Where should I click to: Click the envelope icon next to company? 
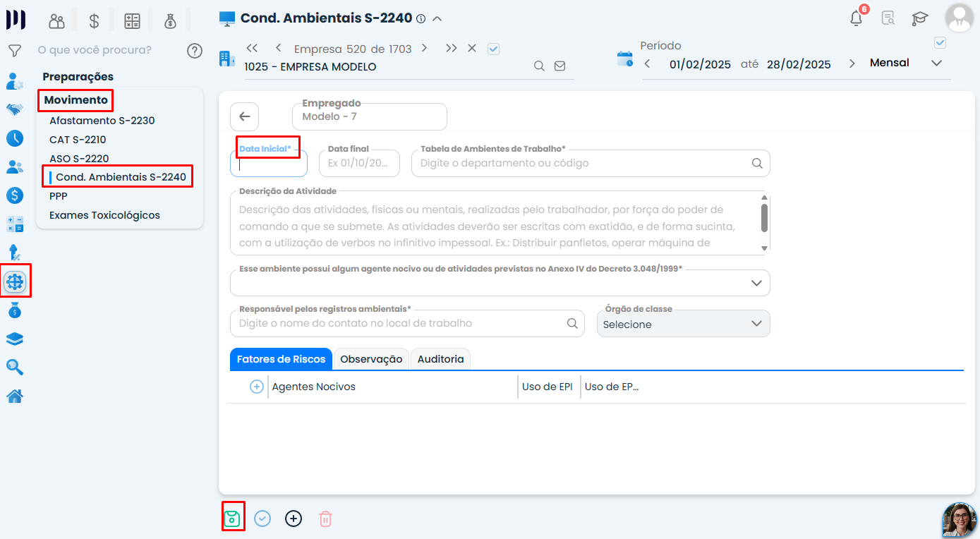pyautogui.click(x=559, y=66)
